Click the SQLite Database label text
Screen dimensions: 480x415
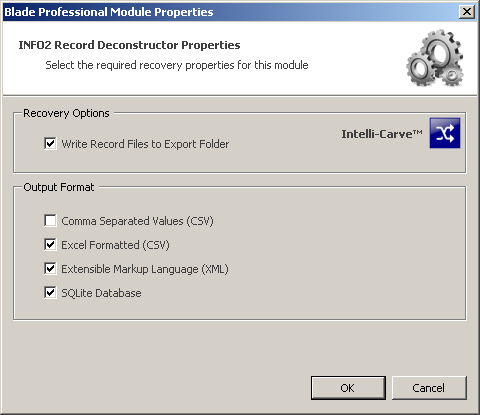(x=101, y=293)
